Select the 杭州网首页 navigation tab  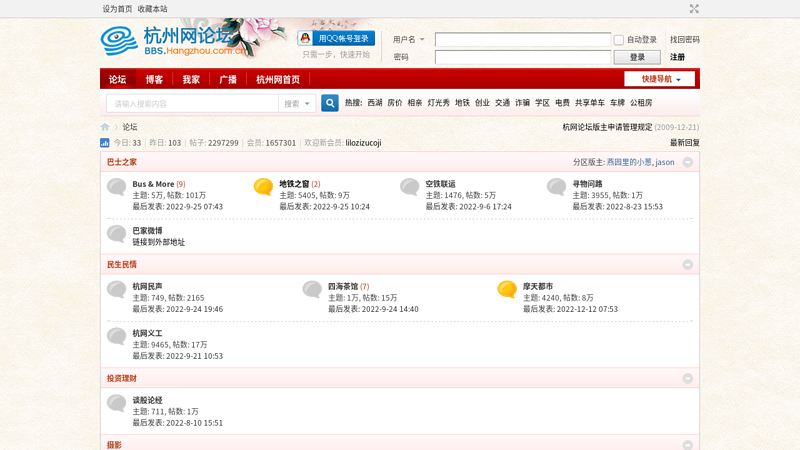click(278, 80)
